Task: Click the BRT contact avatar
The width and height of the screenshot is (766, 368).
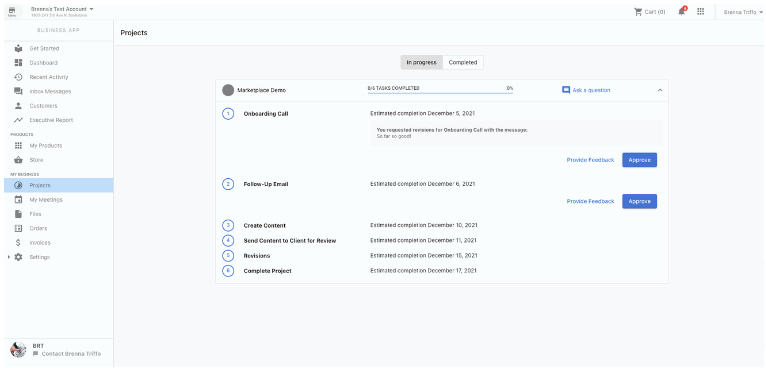Action: coord(18,350)
